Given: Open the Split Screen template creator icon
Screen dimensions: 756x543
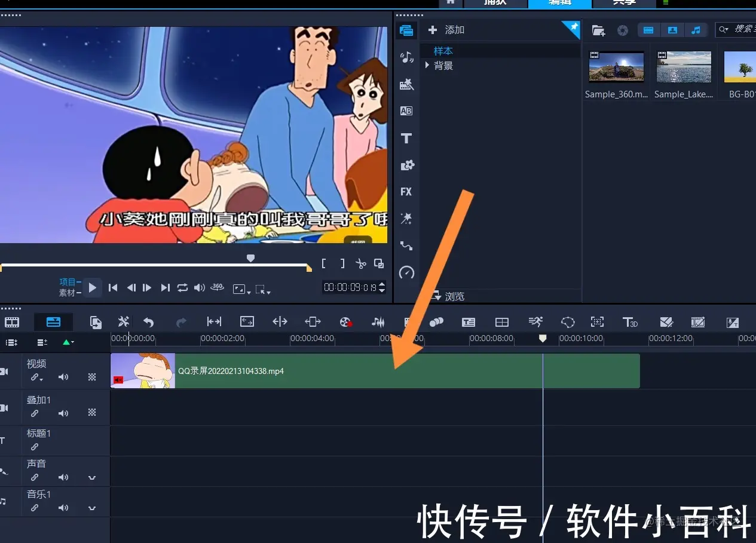Looking at the screenshot, I should (502, 322).
